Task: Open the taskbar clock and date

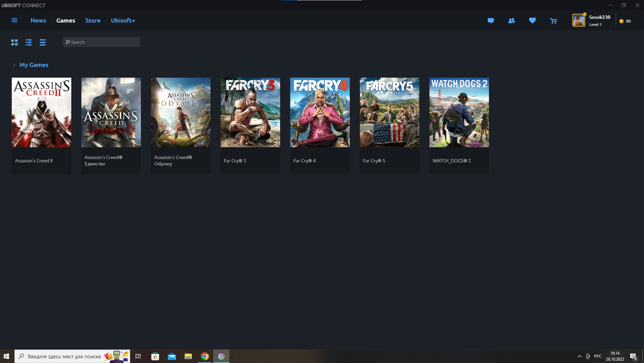Action: pyautogui.click(x=615, y=356)
